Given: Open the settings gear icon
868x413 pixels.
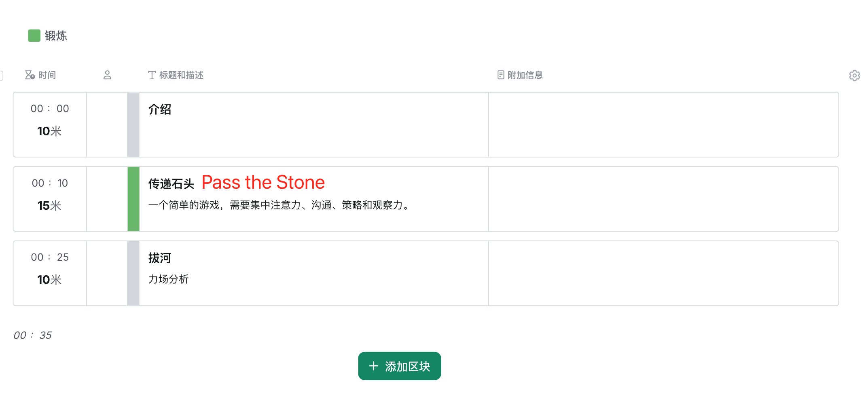Looking at the screenshot, I should tap(854, 76).
